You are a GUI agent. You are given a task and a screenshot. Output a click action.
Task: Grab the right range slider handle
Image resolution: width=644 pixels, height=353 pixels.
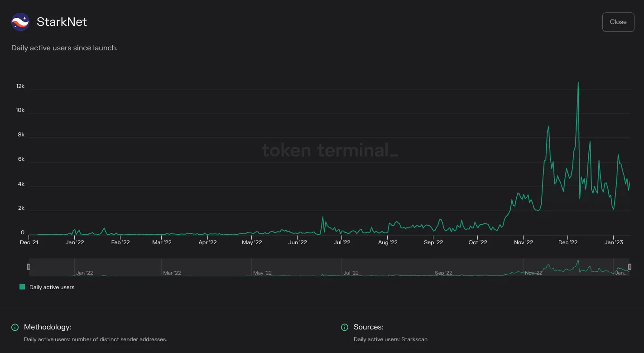click(630, 267)
